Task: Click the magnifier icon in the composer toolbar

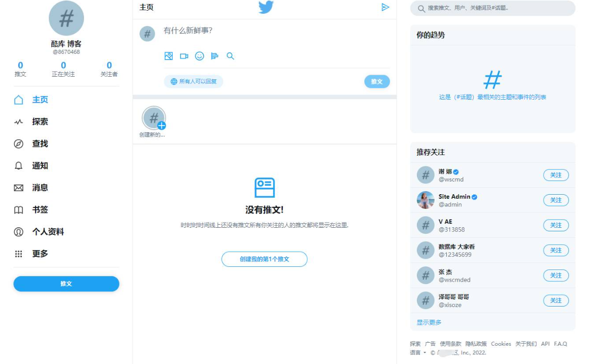Action: click(230, 56)
